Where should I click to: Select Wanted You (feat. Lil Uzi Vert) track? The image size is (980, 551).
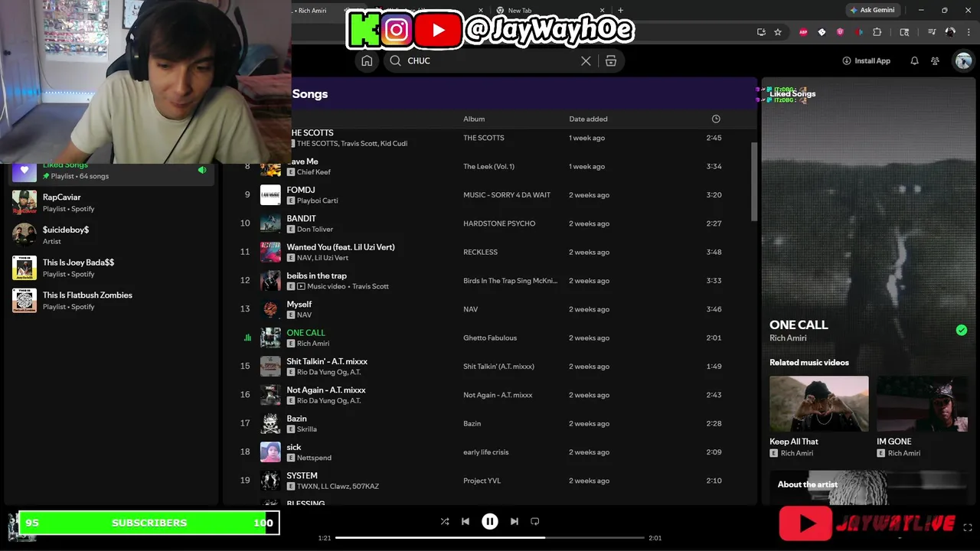pyautogui.click(x=341, y=247)
